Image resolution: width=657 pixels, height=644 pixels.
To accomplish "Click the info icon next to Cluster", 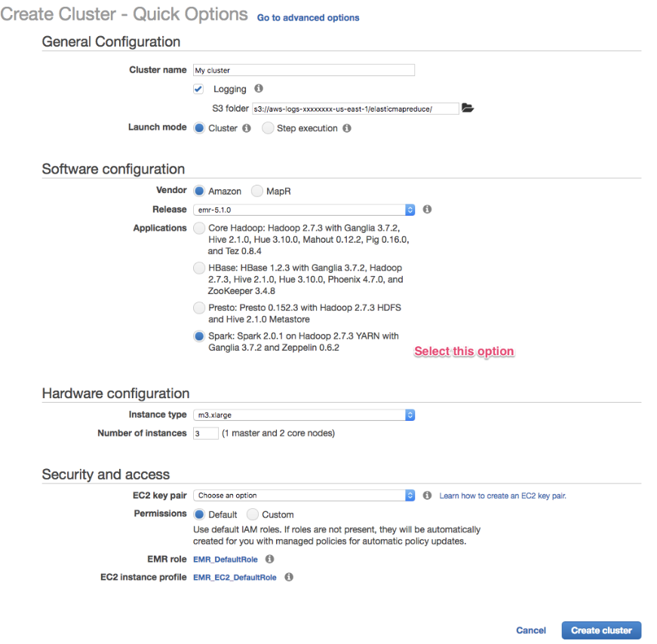I will (246, 128).
